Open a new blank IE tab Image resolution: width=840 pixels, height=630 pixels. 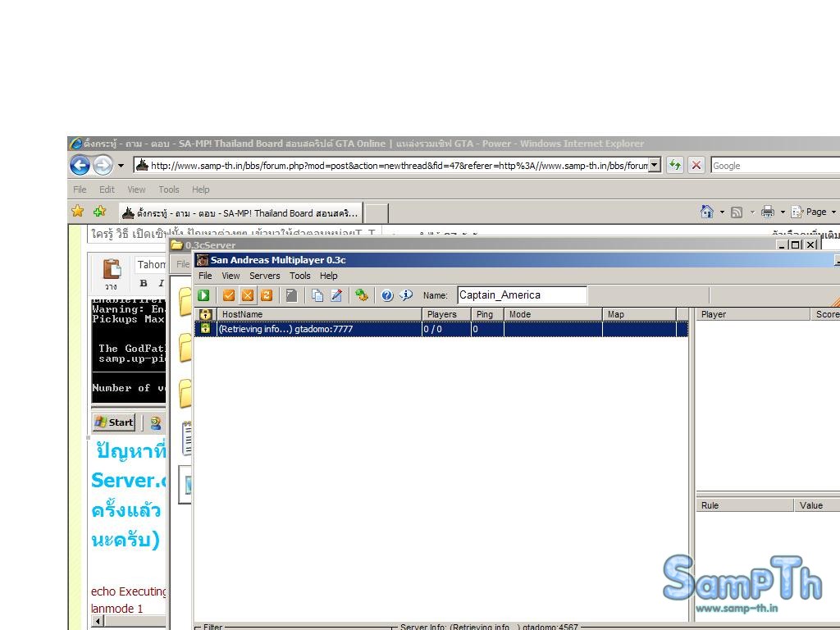click(377, 213)
